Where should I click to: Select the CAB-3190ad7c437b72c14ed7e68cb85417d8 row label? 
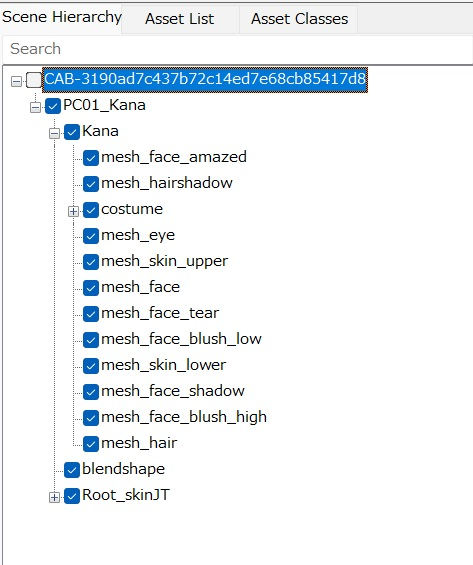[205, 79]
